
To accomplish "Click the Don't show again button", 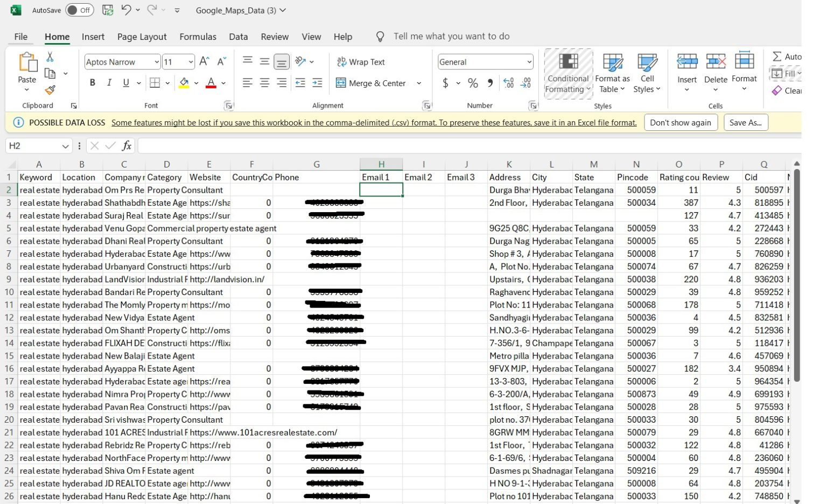I will (x=680, y=122).
